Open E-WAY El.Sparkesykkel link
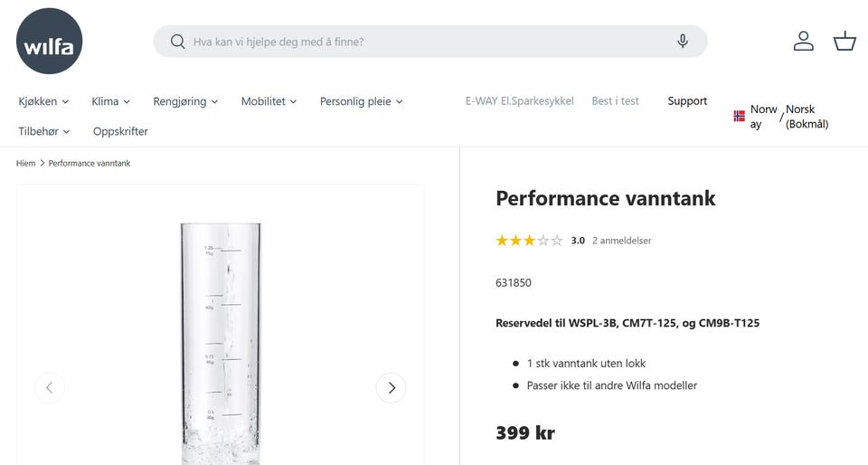The width and height of the screenshot is (868, 465). point(519,101)
